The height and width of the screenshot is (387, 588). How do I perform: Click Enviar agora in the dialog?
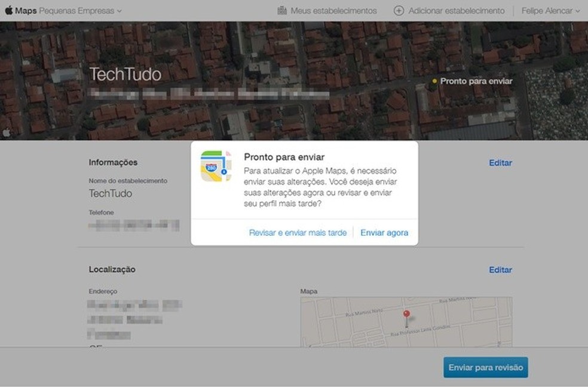(x=384, y=233)
